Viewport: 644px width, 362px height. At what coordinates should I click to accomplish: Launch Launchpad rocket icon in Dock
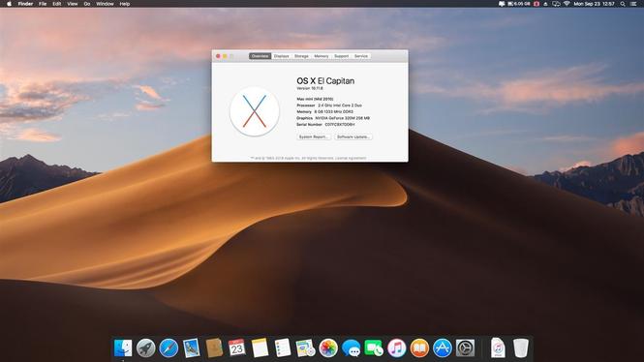(x=146, y=348)
